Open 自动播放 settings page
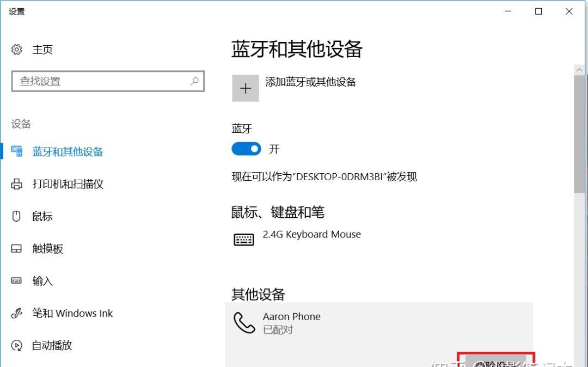Screen dimensions: 588x367 pyautogui.click(x=52, y=345)
